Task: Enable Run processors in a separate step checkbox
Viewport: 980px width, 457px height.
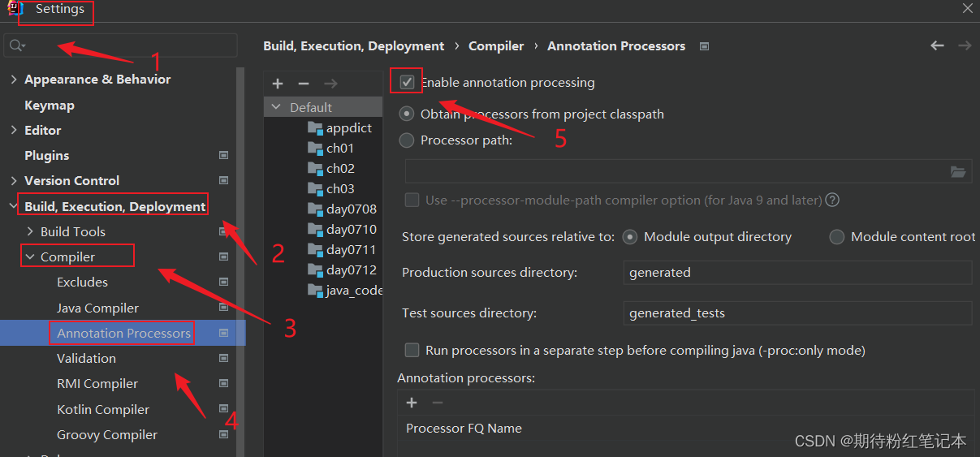Action: 412,351
